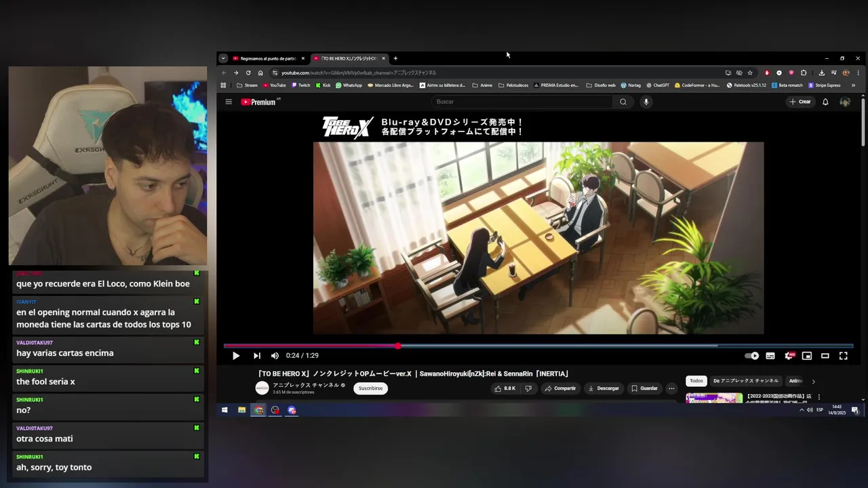This screenshot has height=488, width=868.
Task: Open the Crear menu
Action: (800, 102)
